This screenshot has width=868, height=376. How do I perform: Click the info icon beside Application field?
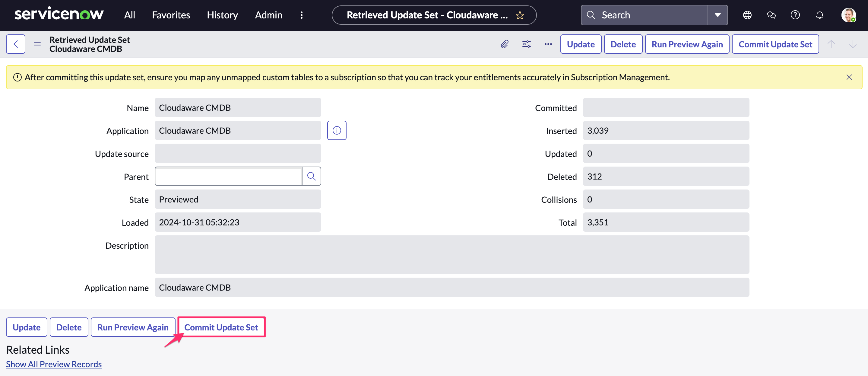coord(337,130)
